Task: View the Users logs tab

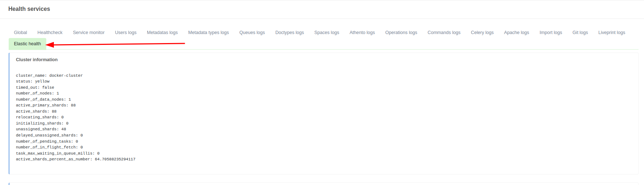Action: [125, 33]
